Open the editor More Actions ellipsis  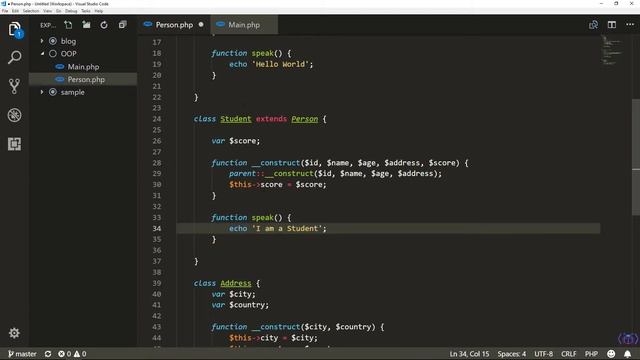pyautogui.click(x=630, y=25)
